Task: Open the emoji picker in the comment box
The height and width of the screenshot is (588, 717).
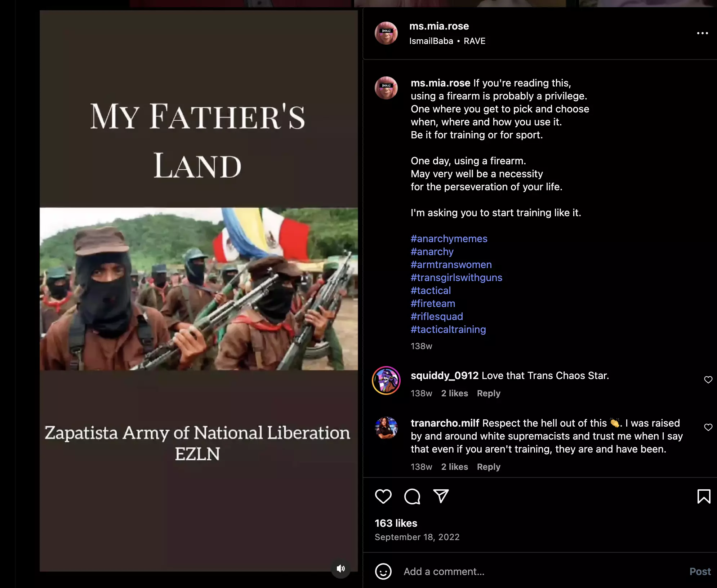Action: 383,571
